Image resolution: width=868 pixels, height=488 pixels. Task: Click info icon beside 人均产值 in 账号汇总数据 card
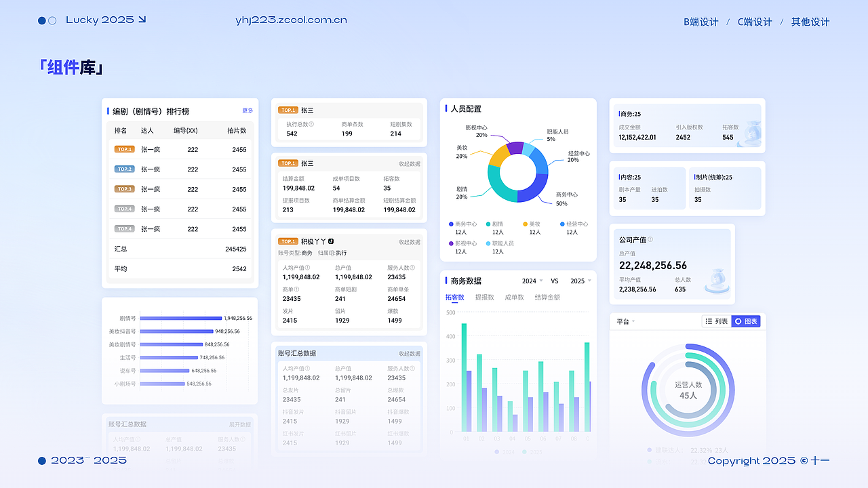click(x=308, y=369)
